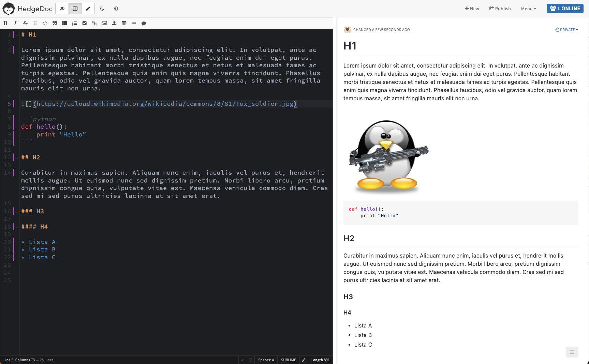This screenshot has height=364, width=589.
Task: Click the Publish link
Action: click(500, 9)
